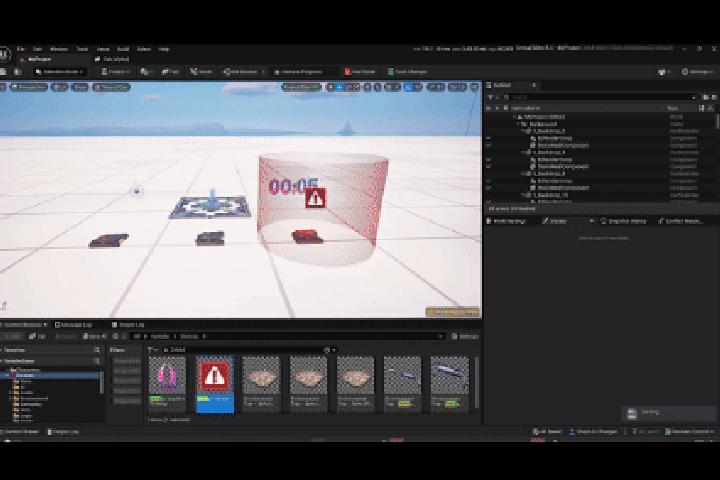This screenshot has width=720, height=480.
Task: Click the Unreal Engine logo icon
Action: (4, 54)
